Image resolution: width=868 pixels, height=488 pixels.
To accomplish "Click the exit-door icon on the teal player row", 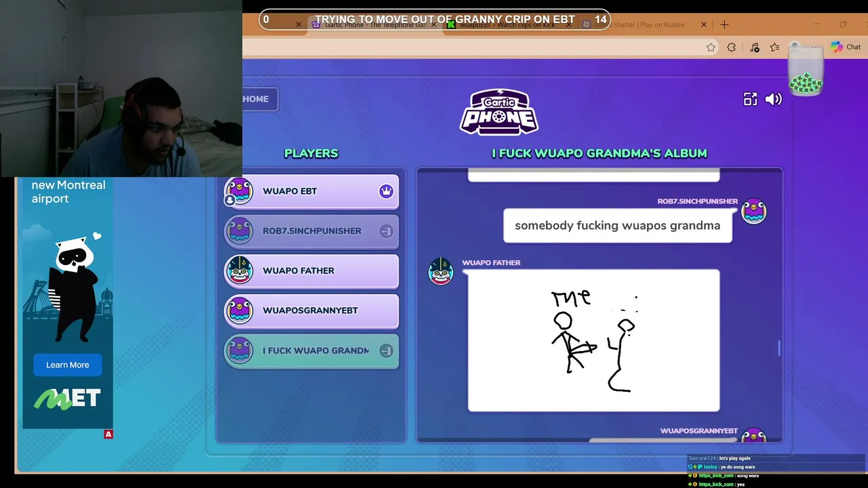I will 386,350.
